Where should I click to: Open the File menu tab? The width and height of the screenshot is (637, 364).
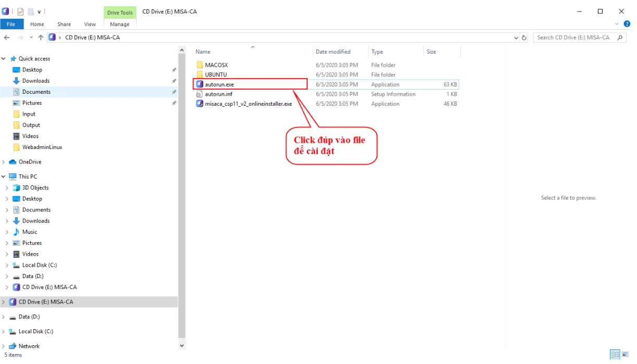pyautogui.click(x=11, y=24)
